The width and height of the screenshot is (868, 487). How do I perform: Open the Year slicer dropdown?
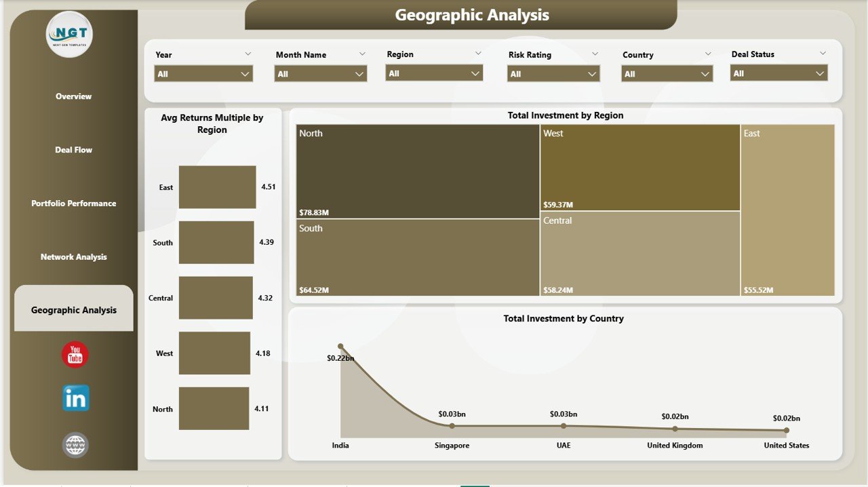click(203, 74)
